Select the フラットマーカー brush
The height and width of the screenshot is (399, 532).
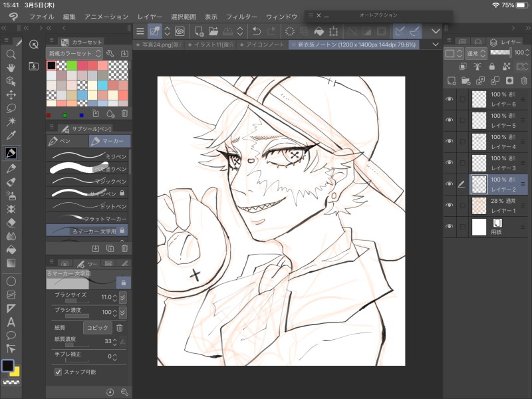point(87,218)
